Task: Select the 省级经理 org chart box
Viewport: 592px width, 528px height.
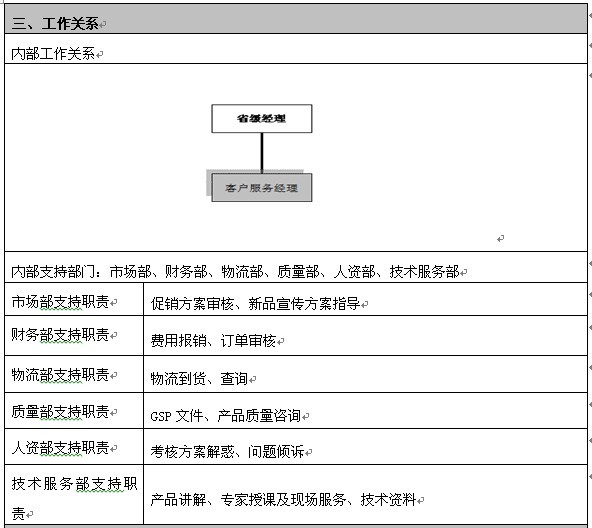Action: point(262,119)
